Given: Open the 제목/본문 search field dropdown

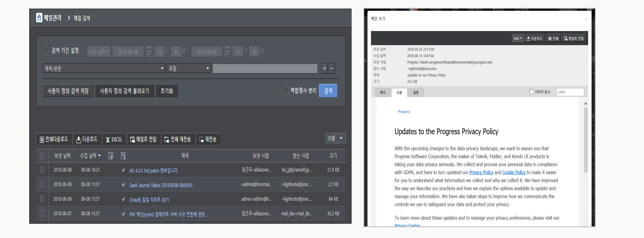Looking at the screenshot, I should [x=104, y=68].
